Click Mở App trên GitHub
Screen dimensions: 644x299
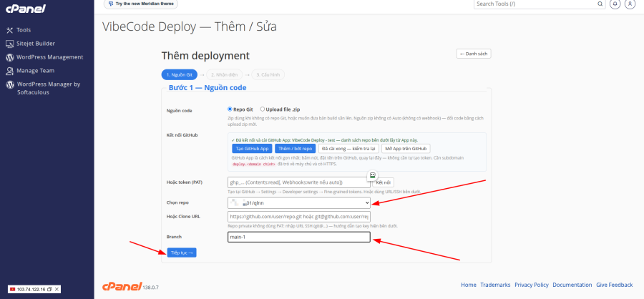(406, 149)
